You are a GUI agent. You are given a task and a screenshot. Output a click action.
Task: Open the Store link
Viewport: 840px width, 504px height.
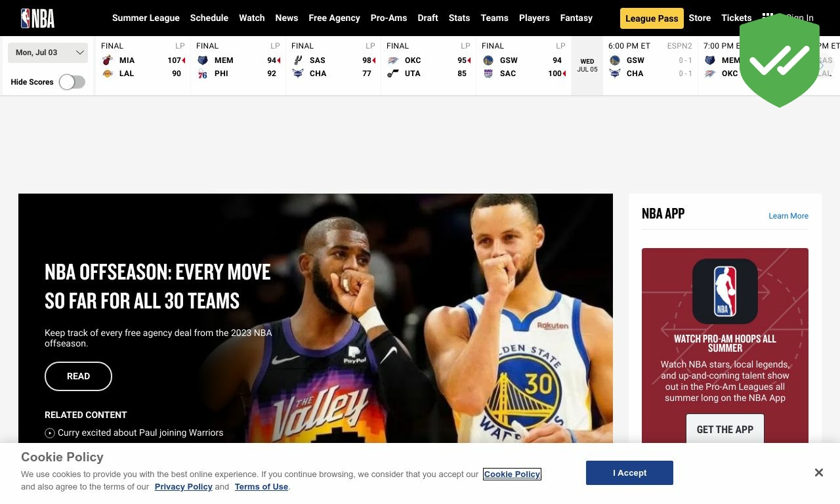pos(700,18)
